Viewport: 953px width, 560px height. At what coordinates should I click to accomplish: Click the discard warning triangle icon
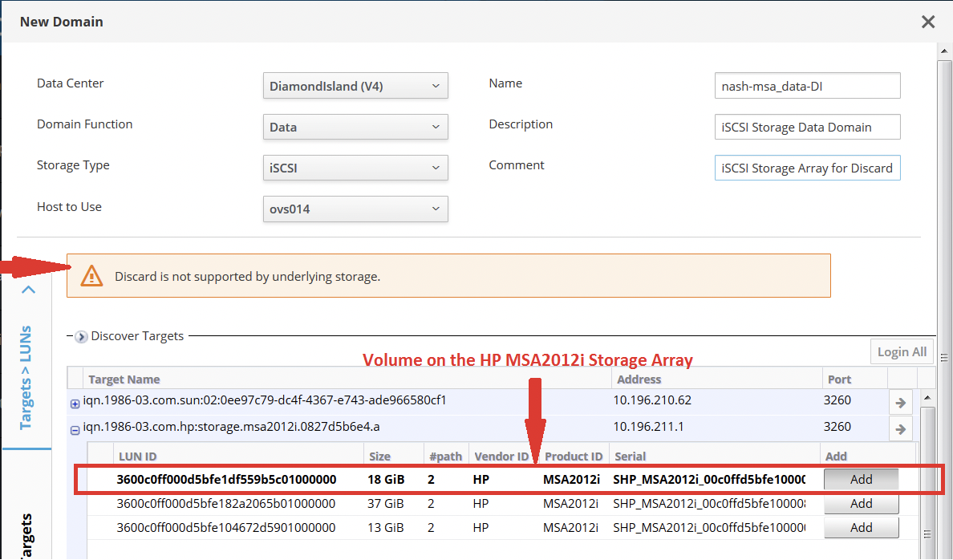click(92, 276)
